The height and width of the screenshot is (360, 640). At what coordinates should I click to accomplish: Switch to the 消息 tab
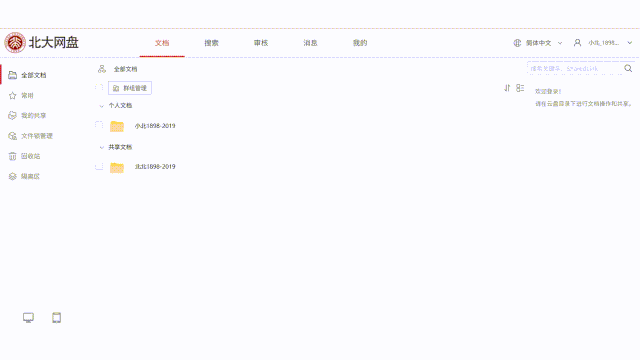310,43
